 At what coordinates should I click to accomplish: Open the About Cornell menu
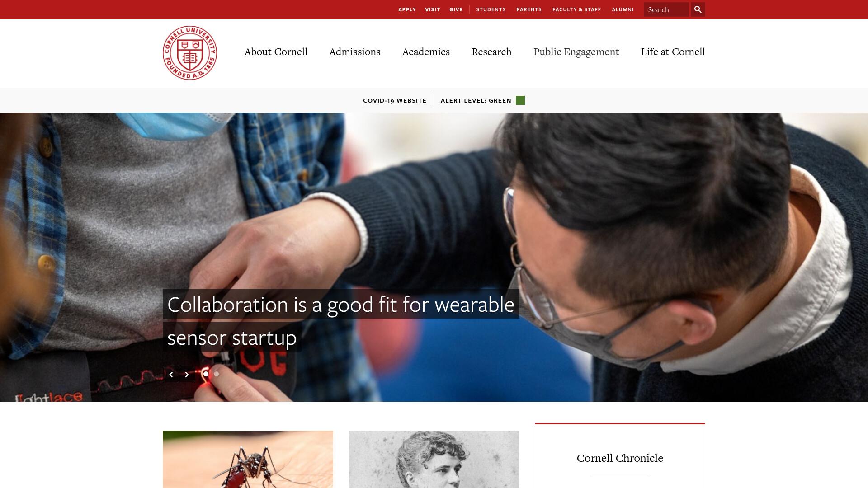click(x=276, y=52)
